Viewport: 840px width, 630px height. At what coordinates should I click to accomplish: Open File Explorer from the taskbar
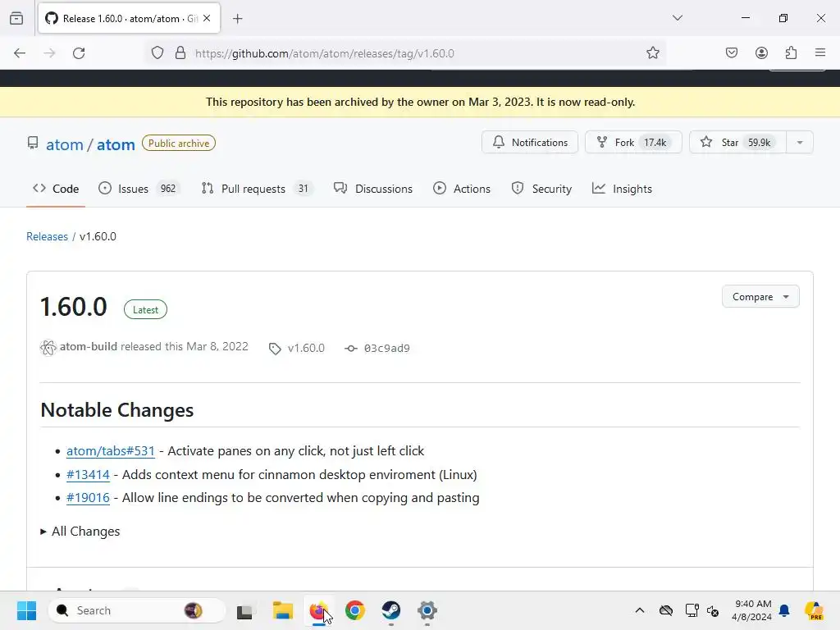click(282, 610)
